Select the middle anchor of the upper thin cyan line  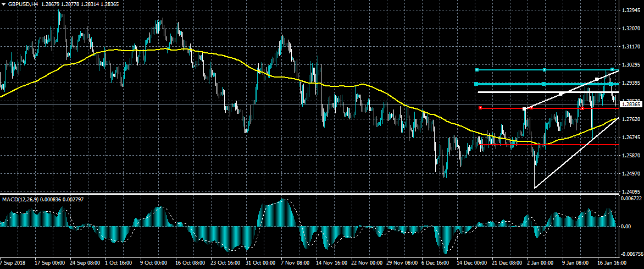pyautogui.click(x=544, y=70)
